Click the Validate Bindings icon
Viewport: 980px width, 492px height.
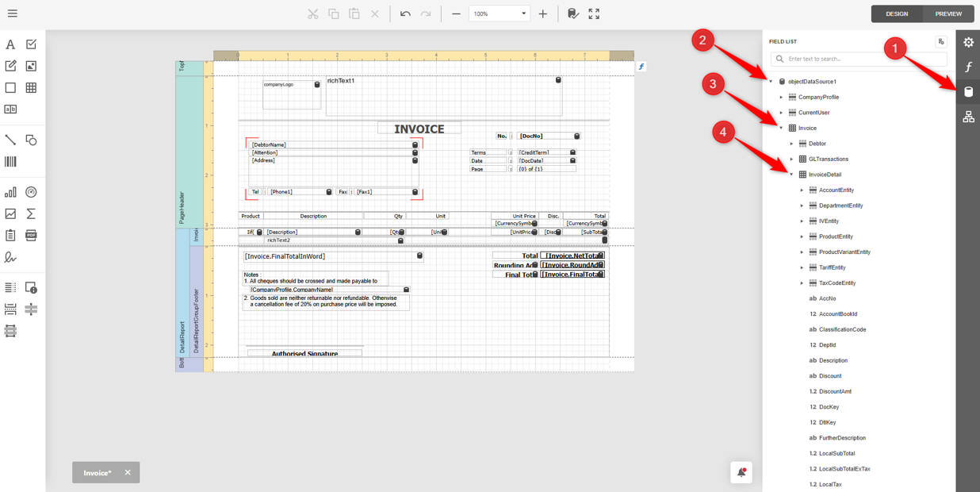(573, 13)
